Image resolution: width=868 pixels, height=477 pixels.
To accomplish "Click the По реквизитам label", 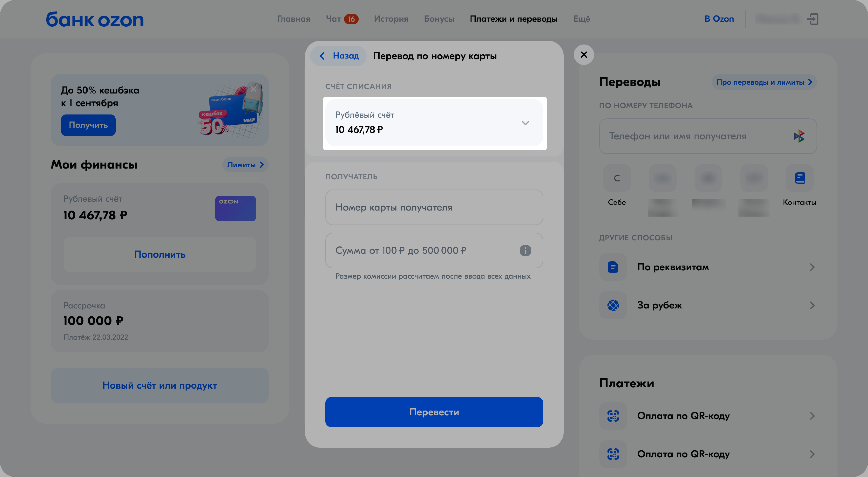I will pos(673,267).
